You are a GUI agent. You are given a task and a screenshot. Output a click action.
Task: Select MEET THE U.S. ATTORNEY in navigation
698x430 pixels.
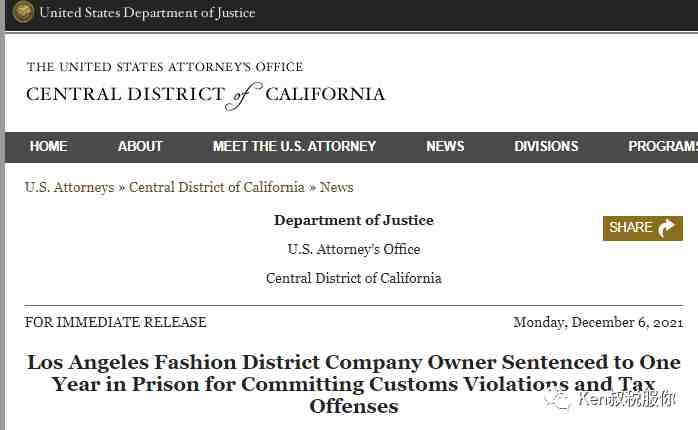click(294, 146)
